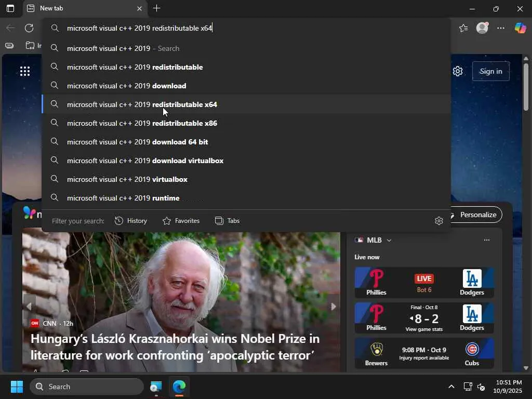532x399 pixels.
Task: Click the page vertical scrollbar thumb
Action: point(526,87)
